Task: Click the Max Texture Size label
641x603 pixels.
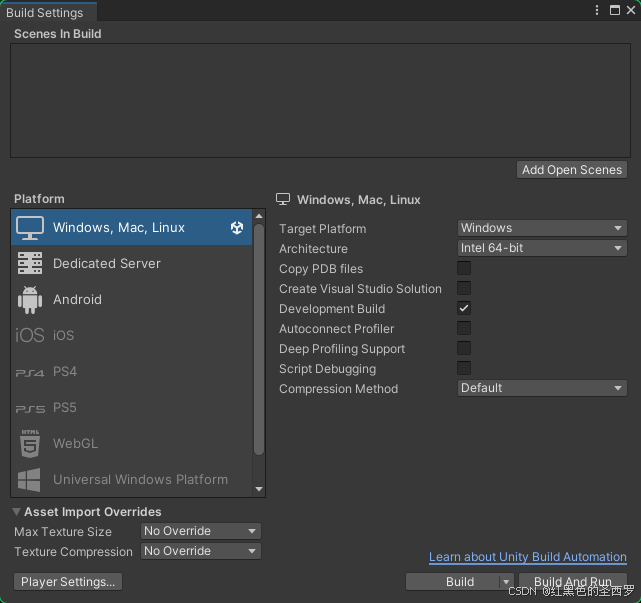Action: pos(63,531)
